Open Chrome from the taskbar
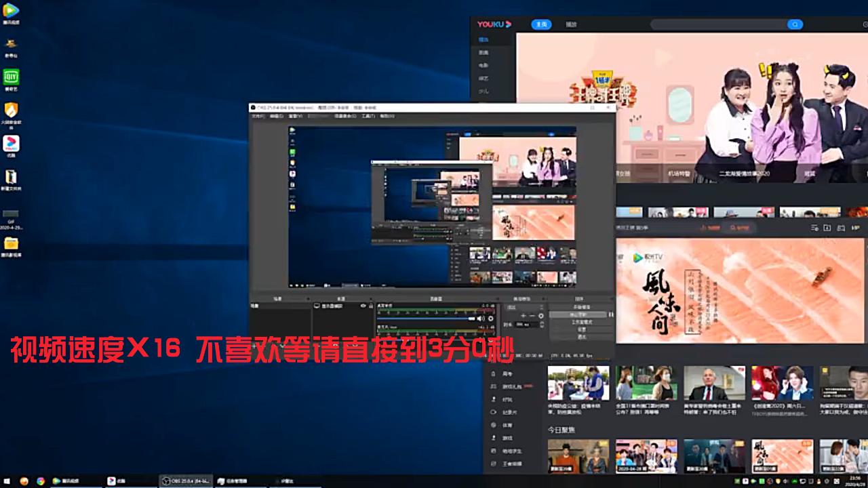 tap(41, 481)
